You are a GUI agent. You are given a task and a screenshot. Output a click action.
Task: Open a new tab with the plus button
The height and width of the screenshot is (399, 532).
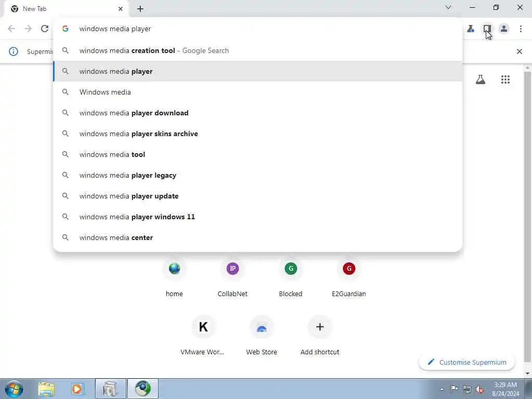tap(140, 9)
